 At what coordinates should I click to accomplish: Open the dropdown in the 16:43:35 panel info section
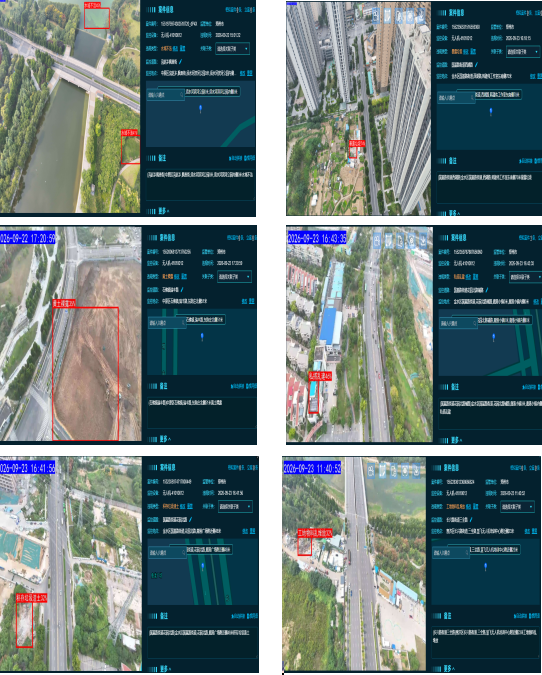tap(526, 277)
